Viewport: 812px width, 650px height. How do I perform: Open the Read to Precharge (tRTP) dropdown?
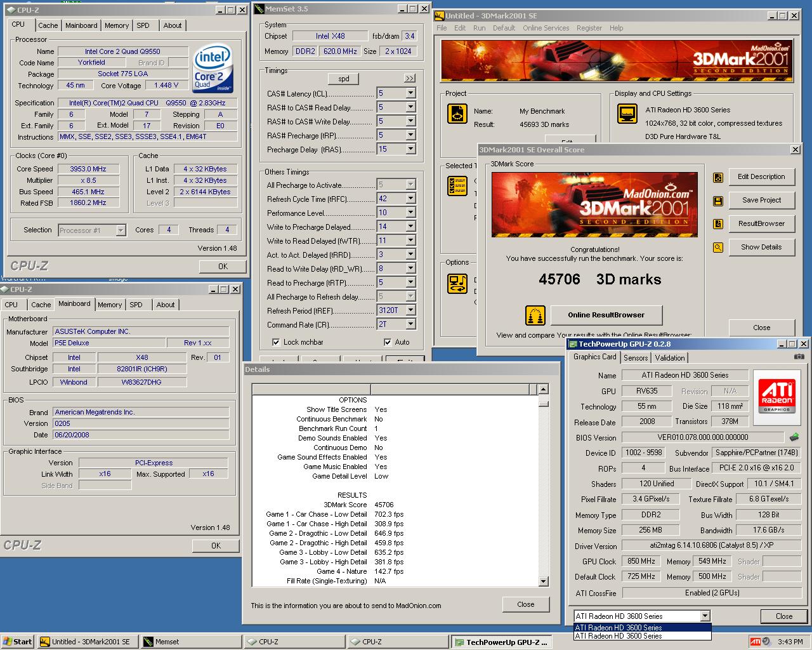coord(410,282)
